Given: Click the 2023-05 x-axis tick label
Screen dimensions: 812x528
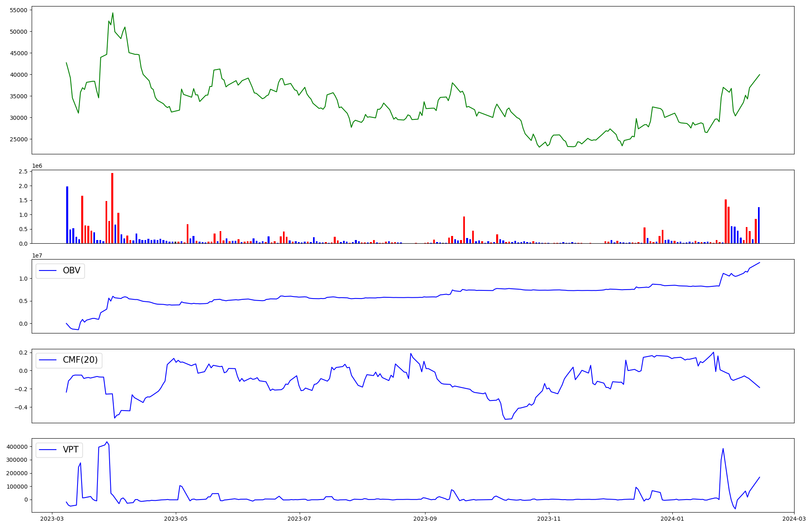Looking at the screenshot, I should [x=176, y=518].
